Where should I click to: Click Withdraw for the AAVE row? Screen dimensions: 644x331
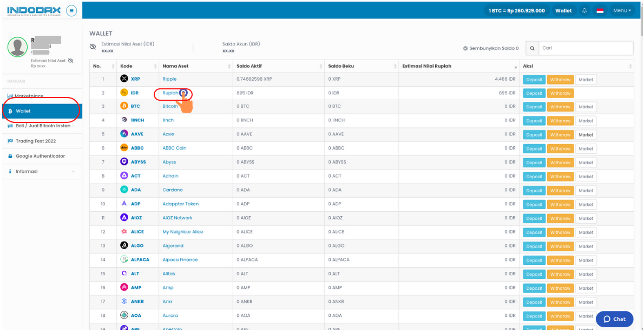560,135
